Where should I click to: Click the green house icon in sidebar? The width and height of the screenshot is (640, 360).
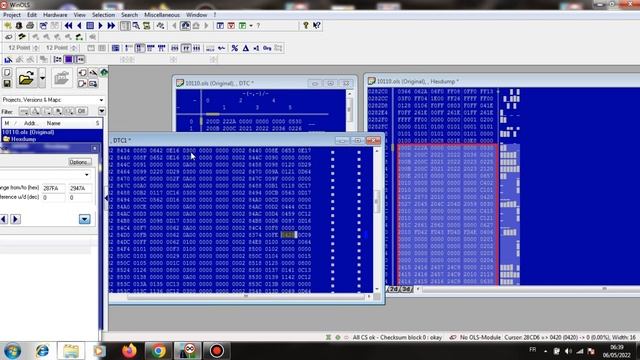(x=104, y=73)
